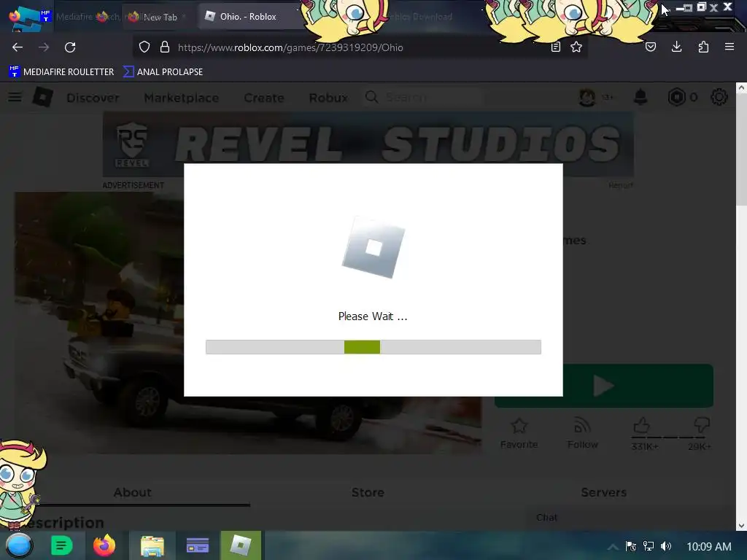Switch to Roblox app in taskbar
This screenshot has height=560, width=747.
point(241,545)
